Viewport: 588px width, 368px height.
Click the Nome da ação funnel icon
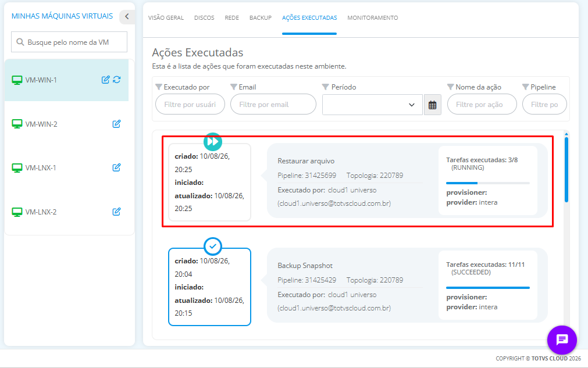tap(450, 87)
